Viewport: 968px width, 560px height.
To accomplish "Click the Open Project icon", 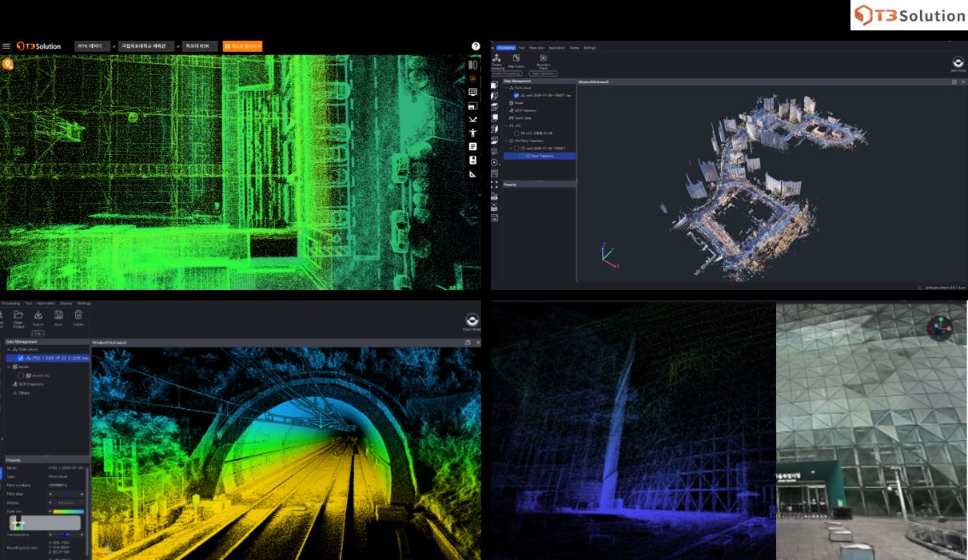I will pos(18,315).
